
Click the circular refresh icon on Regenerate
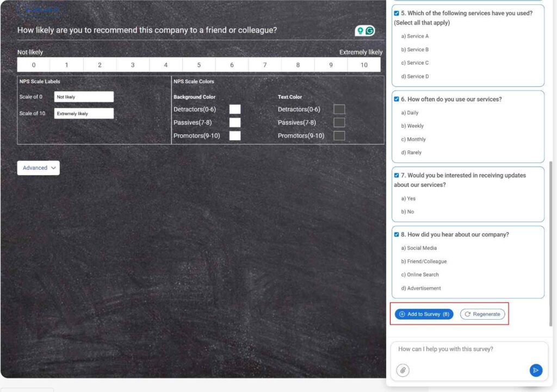point(467,314)
